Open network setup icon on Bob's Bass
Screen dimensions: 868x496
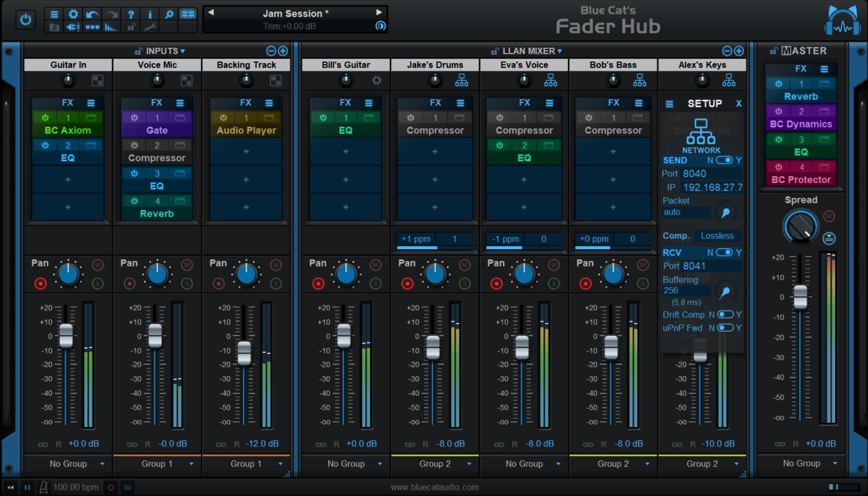(640, 80)
